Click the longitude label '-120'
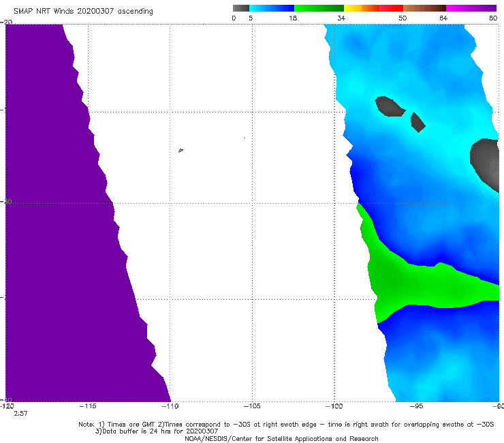The height and width of the screenshot is (443, 504). point(7,406)
